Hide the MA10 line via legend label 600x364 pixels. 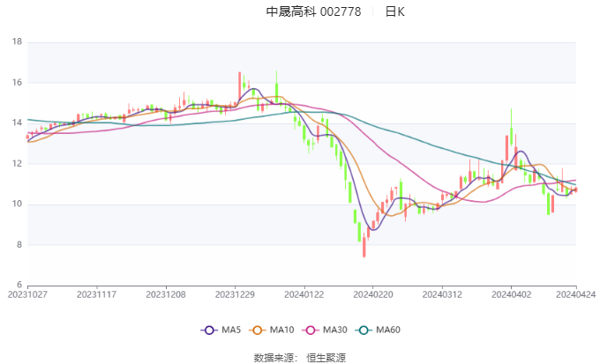click(x=281, y=330)
